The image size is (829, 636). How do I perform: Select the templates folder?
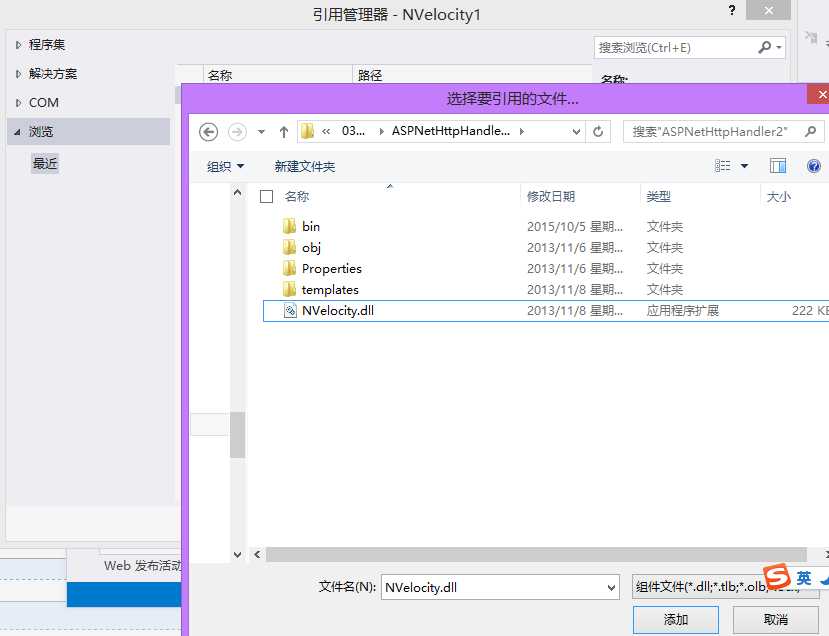[330, 290]
